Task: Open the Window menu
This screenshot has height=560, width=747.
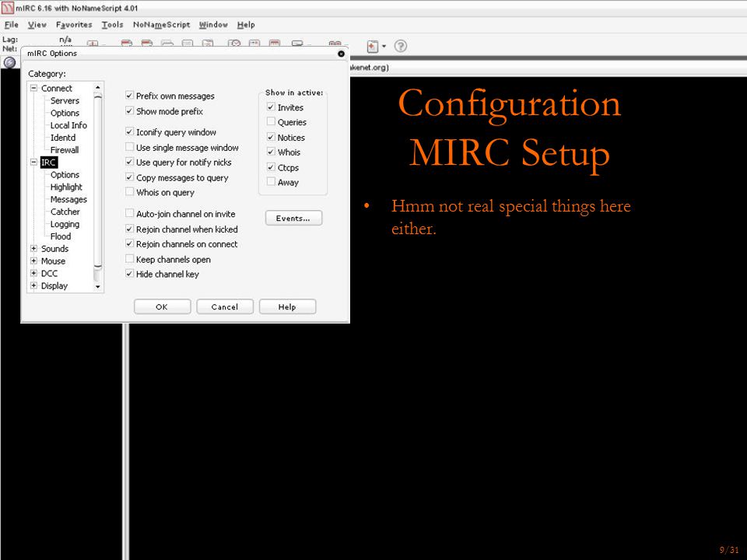Action: coord(213,25)
